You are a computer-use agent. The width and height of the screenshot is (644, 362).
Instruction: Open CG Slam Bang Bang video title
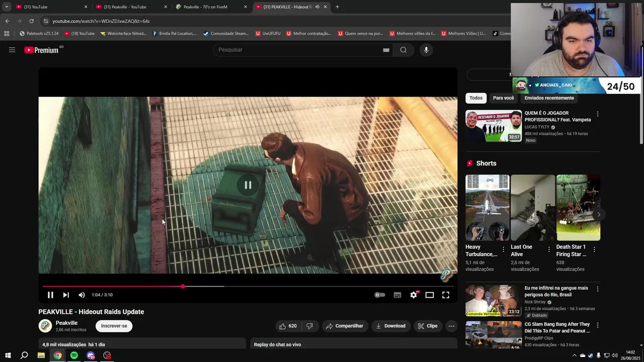(557, 328)
